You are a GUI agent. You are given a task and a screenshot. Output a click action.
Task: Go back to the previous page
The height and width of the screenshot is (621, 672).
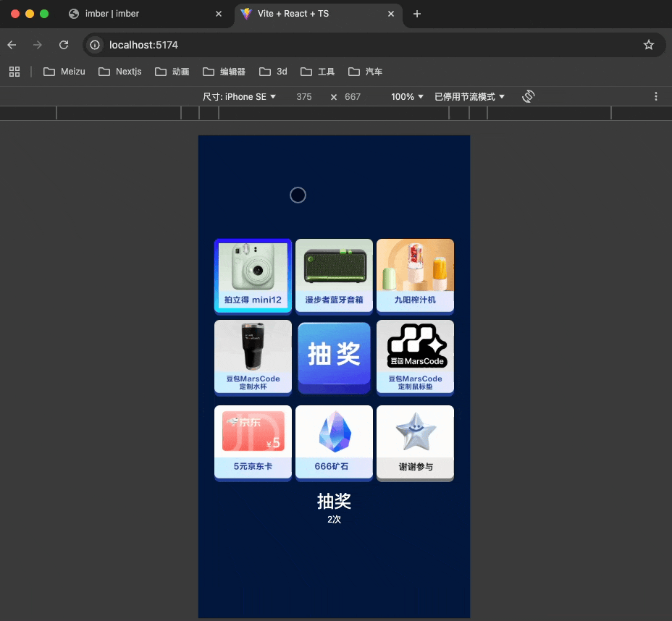point(12,45)
